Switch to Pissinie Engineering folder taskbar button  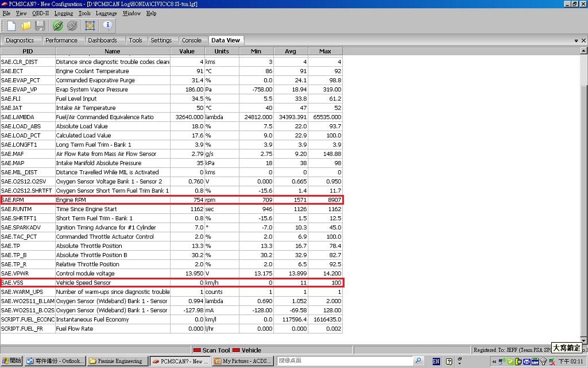pos(117,361)
